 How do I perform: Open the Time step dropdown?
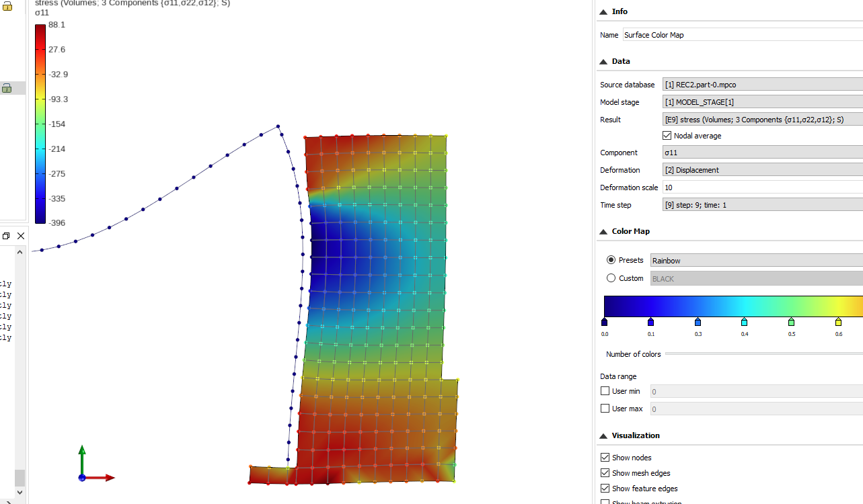pyautogui.click(x=763, y=205)
